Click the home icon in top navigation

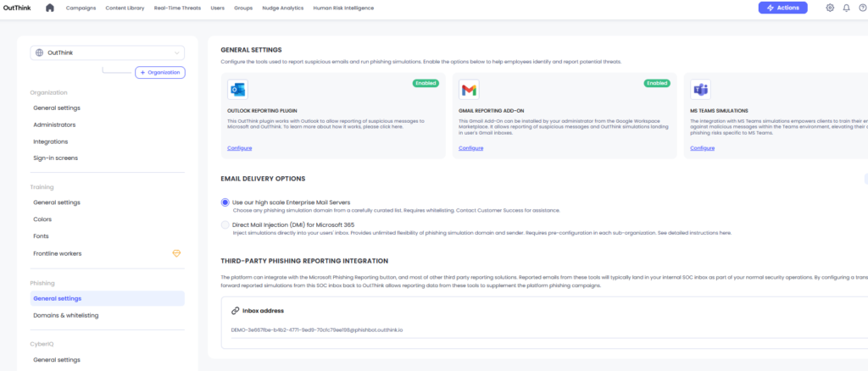tap(50, 8)
